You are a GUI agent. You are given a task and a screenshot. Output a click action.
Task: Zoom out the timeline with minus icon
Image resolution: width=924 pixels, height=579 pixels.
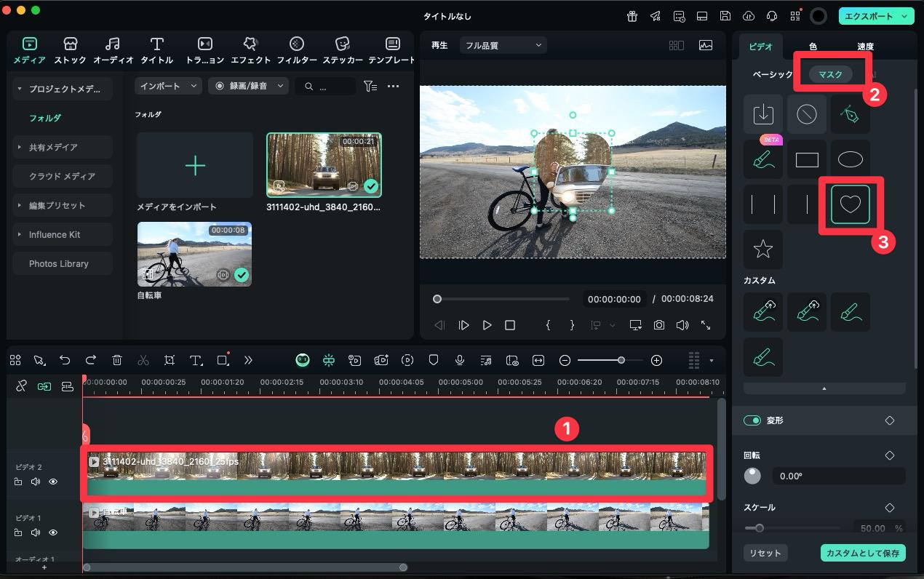click(x=565, y=360)
